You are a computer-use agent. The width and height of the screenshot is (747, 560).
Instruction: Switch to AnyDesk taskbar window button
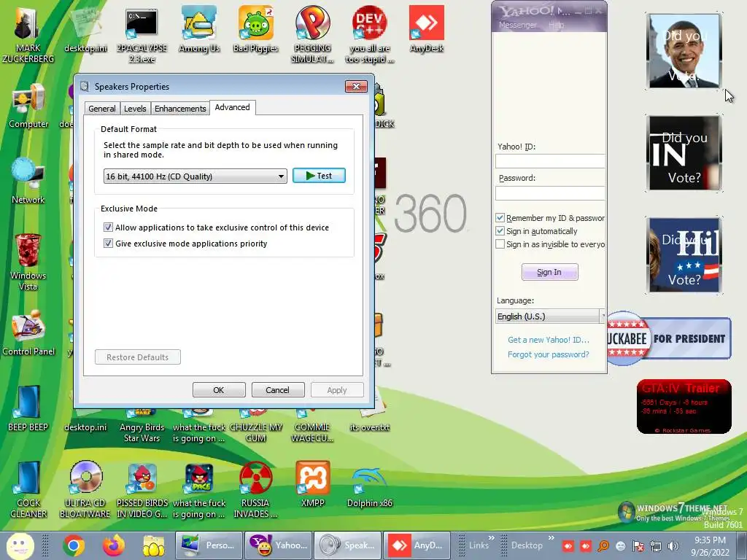(x=417, y=545)
